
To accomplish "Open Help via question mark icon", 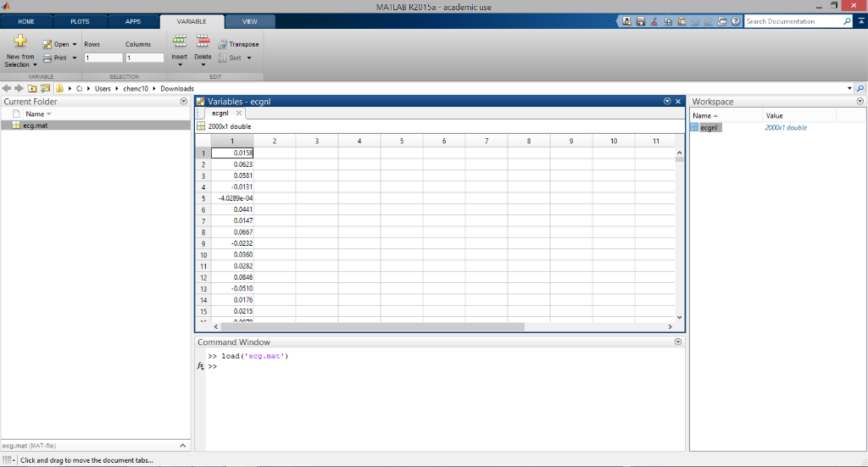I will pyautogui.click(x=736, y=21).
